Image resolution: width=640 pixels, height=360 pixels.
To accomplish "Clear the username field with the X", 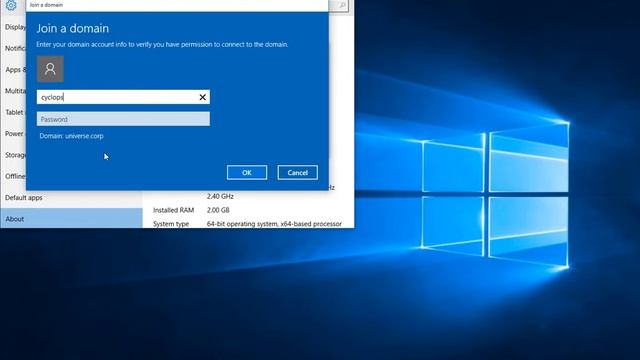I will coord(202,97).
